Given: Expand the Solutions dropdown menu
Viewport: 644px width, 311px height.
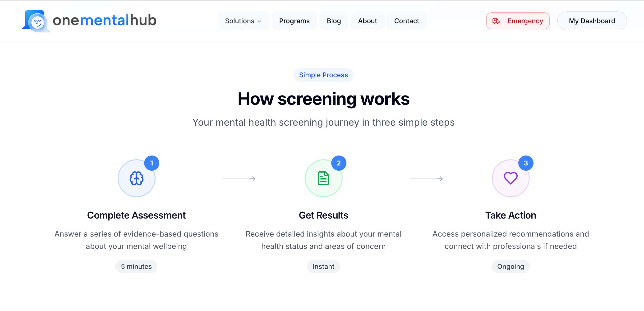Looking at the screenshot, I should 243,21.
